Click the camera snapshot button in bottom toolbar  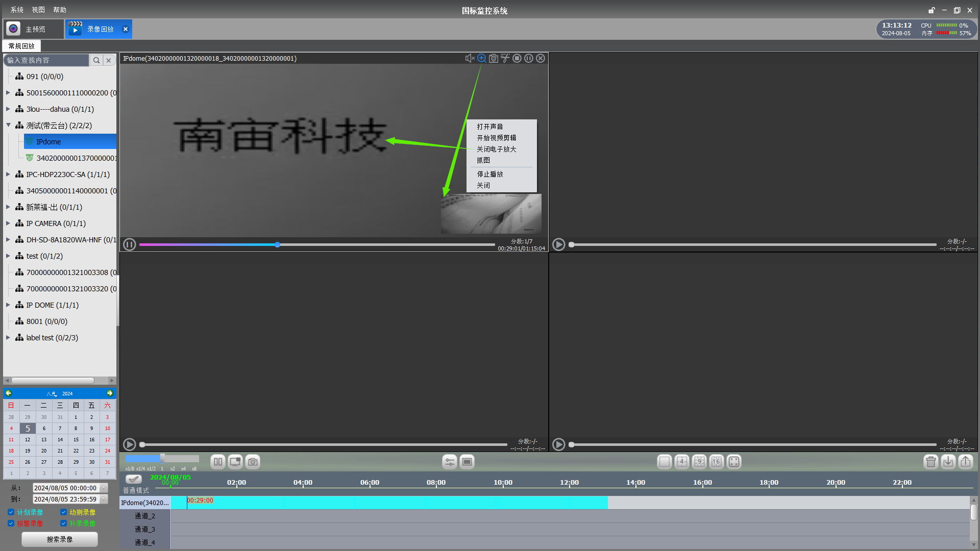pyautogui.click(x=253, y=462)
